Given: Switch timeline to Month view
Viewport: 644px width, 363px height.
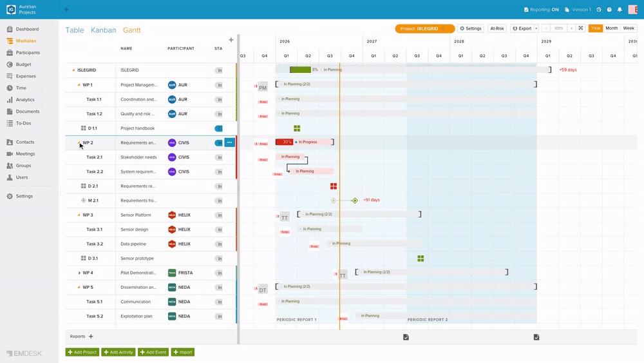Looking at the screenshot, I should tap(611, 28).
